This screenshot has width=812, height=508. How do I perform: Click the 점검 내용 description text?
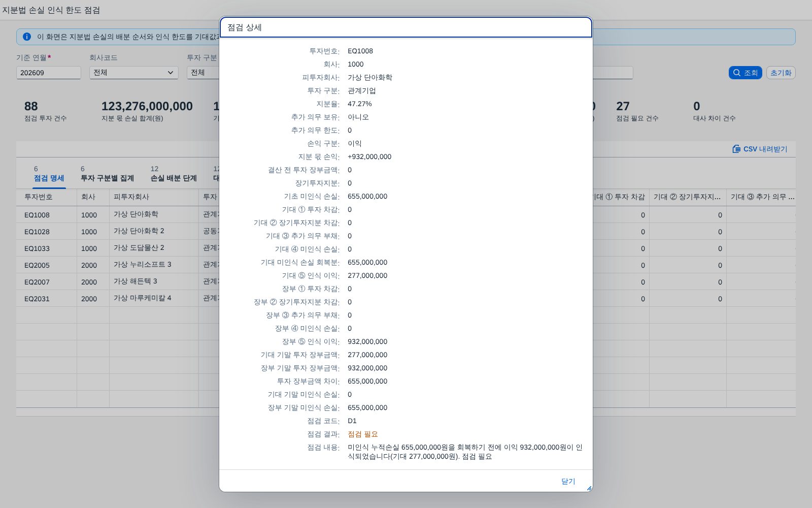pos(465,452)
